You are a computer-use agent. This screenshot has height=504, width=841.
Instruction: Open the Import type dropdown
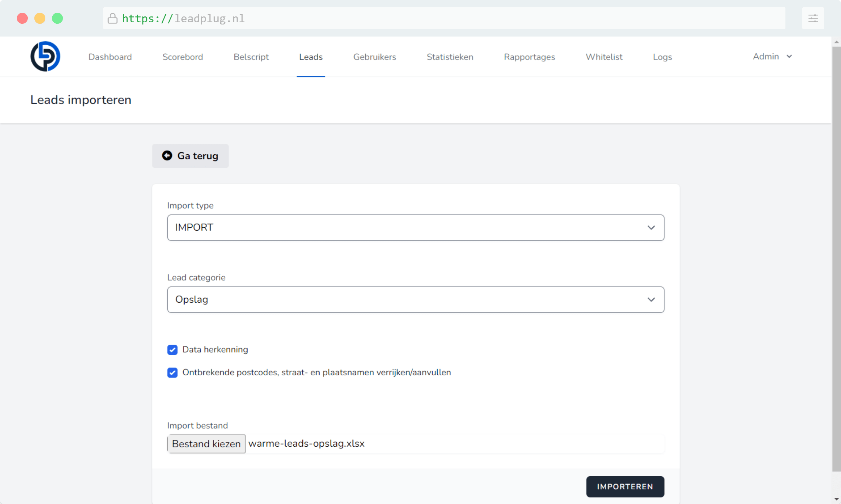(416, 227)
